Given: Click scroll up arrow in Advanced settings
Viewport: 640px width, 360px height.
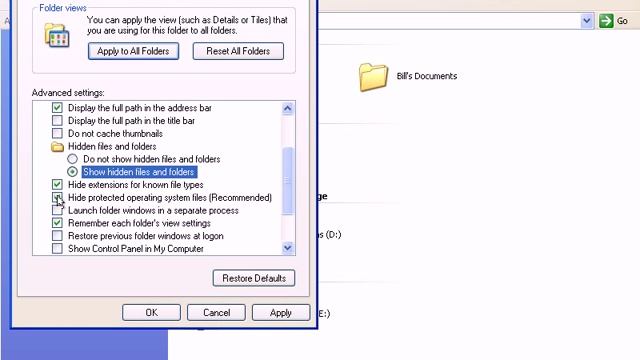Looking at the screenshot, I should (287, 108).
